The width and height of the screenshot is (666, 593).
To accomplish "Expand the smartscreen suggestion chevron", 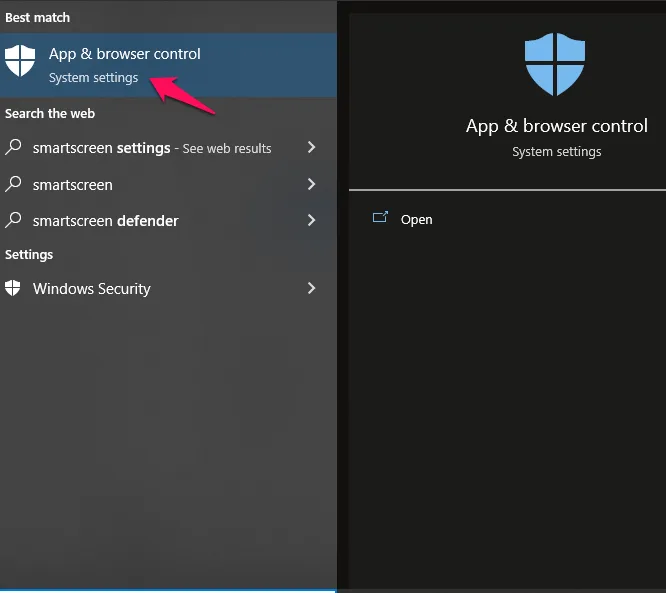I will [x=311, y=184].
